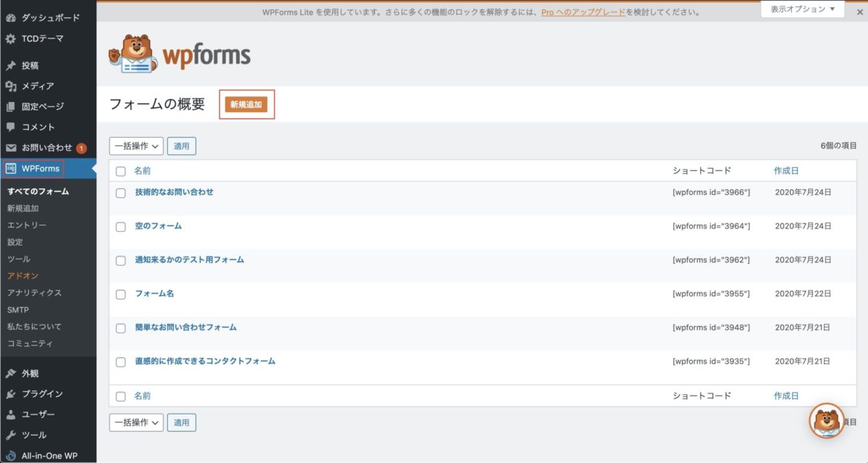Click the WPForms form icon in sidebar
The width and height of the screenshot is (868, 463).
pyautogui.click(x=11, y=168)
